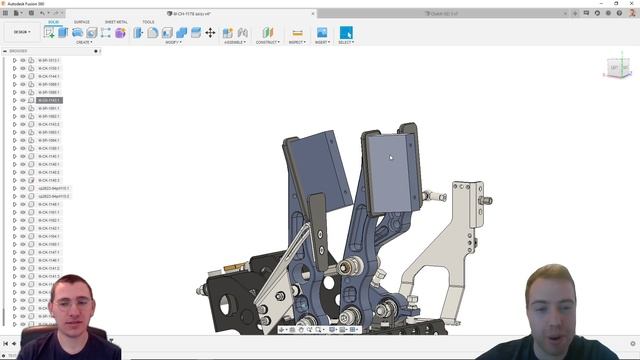
Task: Undo the last action
Action: coord(42,13)
